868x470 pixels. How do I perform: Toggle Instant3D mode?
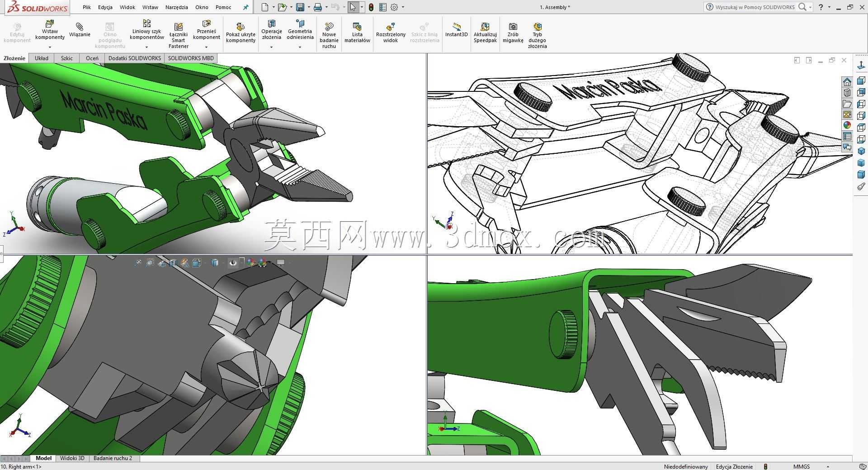(x=456, y=30)
